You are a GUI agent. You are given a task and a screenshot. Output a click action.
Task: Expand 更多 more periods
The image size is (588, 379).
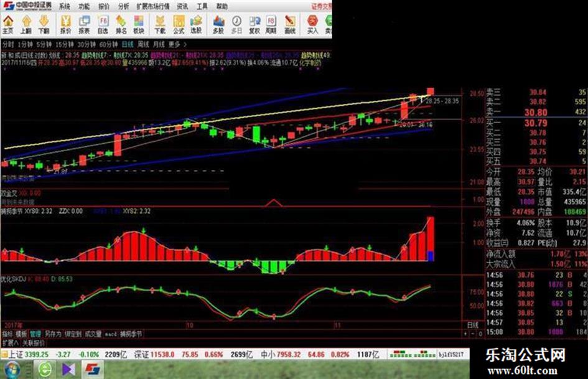(x=177, y=44)
